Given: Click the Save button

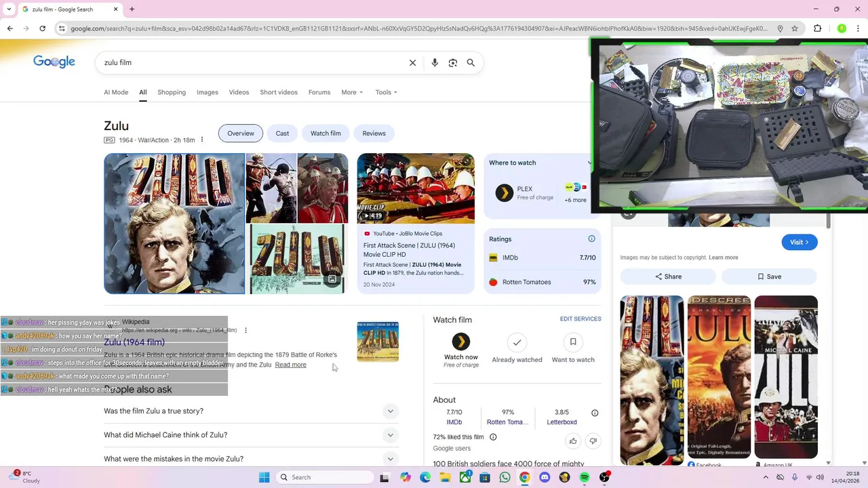Looking at the screenshot, I should point(769,277).
